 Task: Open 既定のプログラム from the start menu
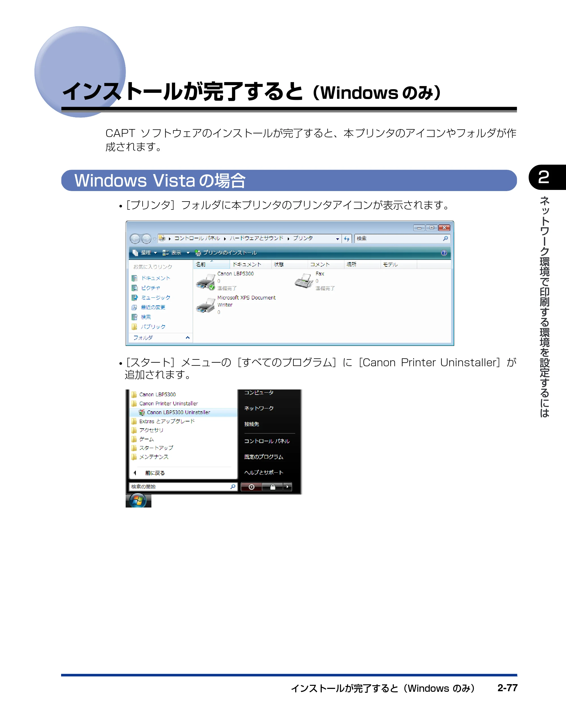click(264, 457)
